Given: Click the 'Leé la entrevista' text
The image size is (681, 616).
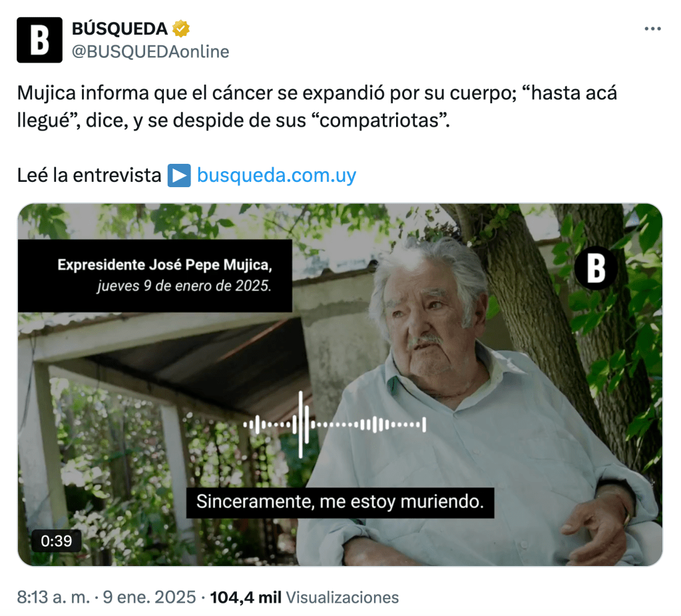Looking at the screenshot, I should 89,176.
